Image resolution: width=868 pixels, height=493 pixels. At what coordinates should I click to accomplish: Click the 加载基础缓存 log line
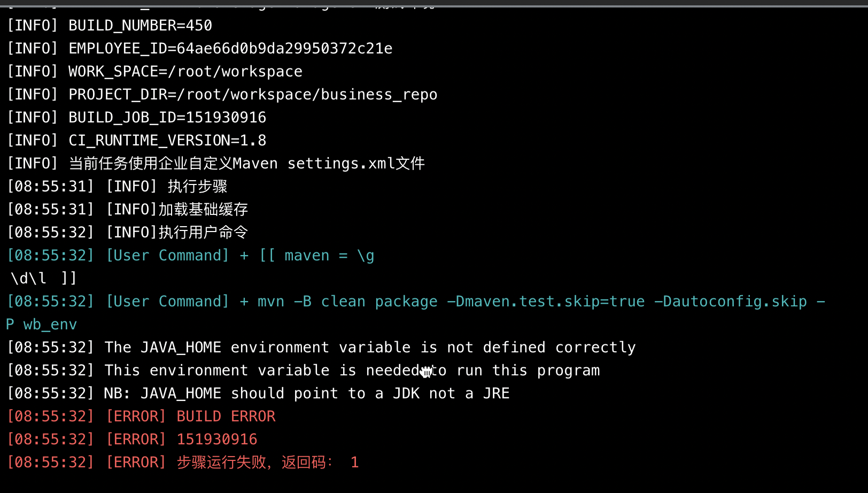[127, 209]
